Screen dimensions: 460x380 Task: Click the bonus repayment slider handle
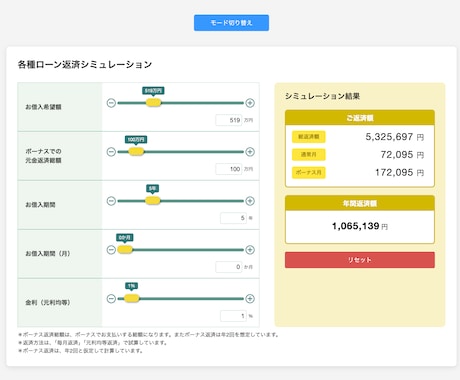point(136,152)
